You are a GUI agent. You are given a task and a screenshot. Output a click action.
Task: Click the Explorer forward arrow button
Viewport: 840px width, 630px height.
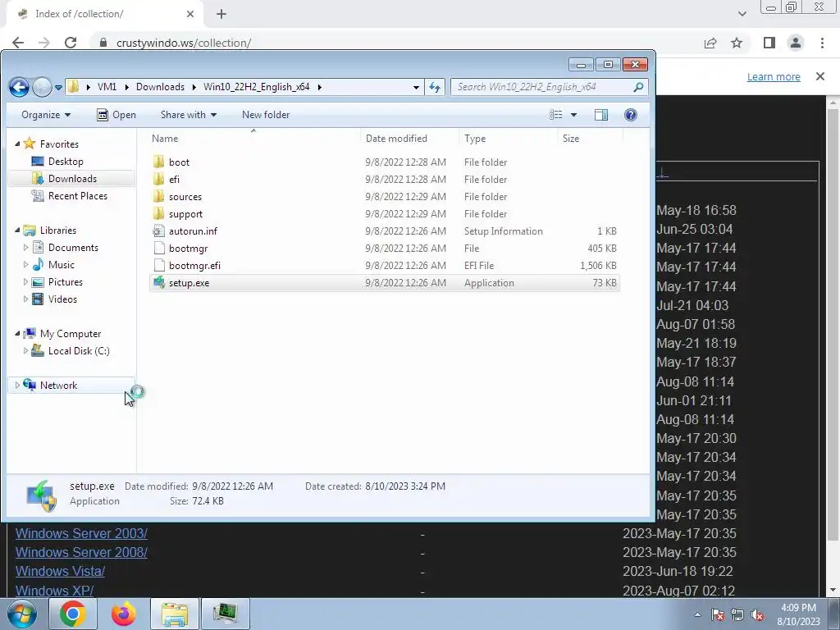(x=42, y=87)
